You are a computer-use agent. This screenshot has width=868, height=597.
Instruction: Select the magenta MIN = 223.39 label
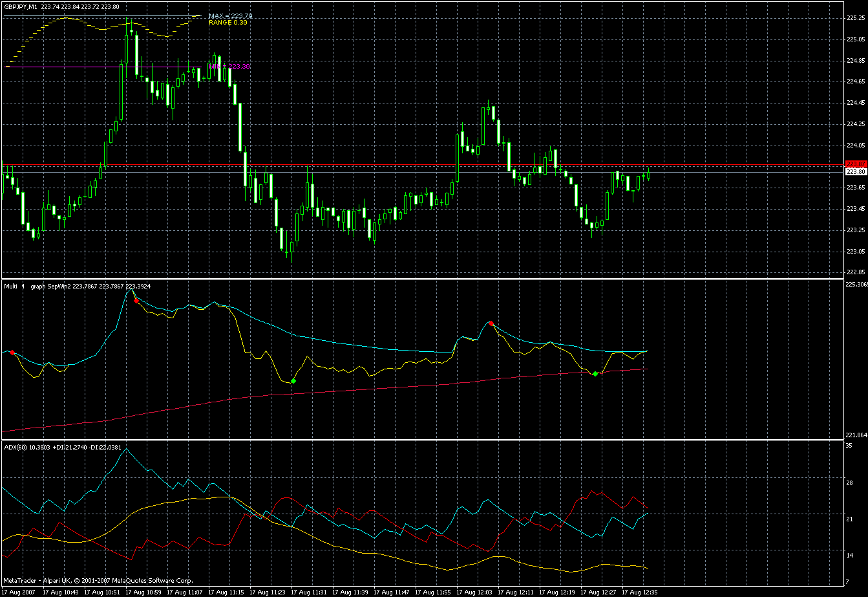(229, 66)
